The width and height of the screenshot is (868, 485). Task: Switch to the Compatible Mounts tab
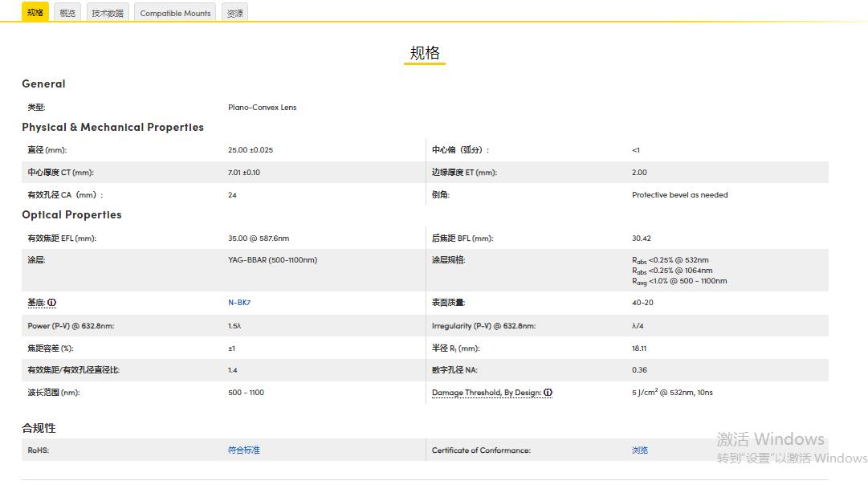point(174,12)
